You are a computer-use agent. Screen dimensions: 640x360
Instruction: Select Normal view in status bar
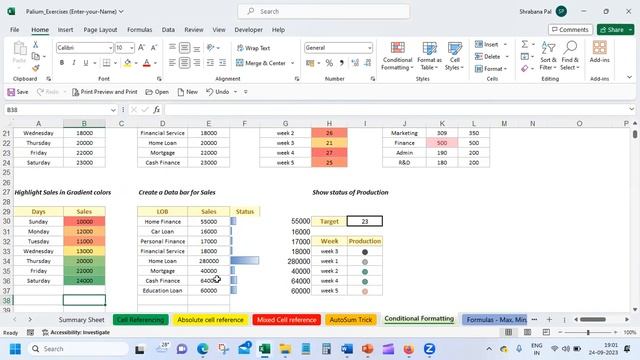coord(509,332)
